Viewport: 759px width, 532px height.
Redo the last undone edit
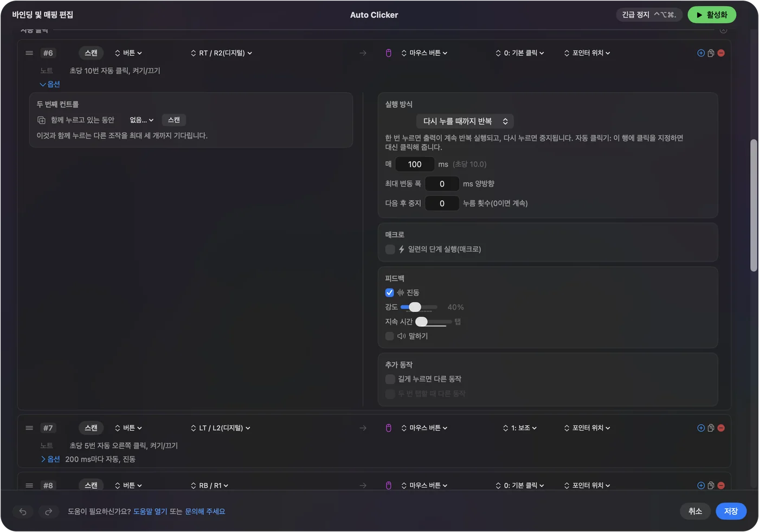pyautogui.click(x=48, y=511)
